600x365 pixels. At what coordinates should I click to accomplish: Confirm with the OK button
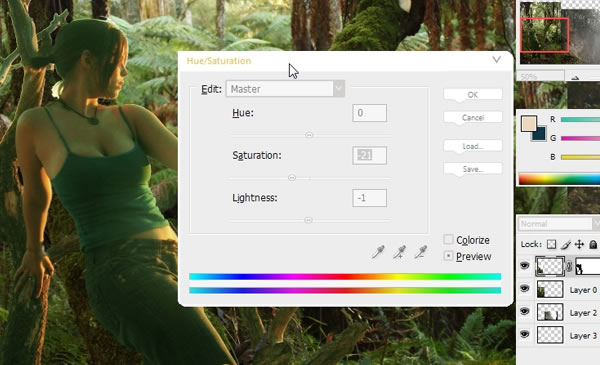[473, 95]
